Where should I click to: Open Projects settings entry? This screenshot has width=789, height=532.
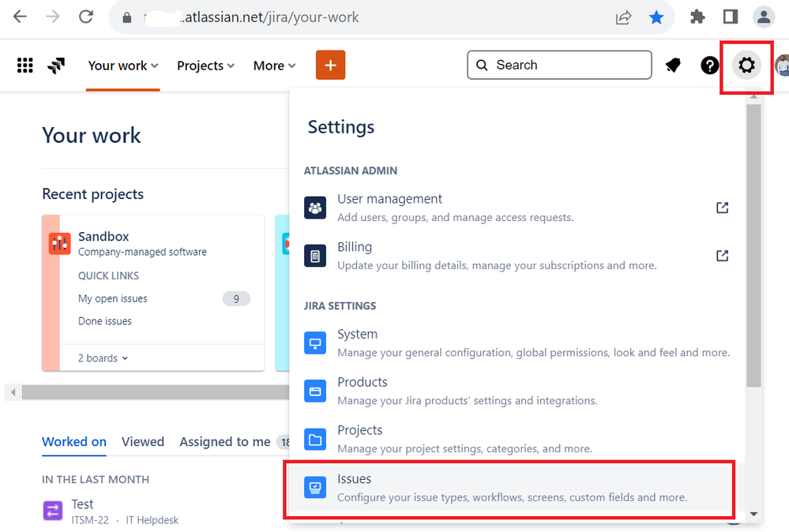tap(517, 440)
